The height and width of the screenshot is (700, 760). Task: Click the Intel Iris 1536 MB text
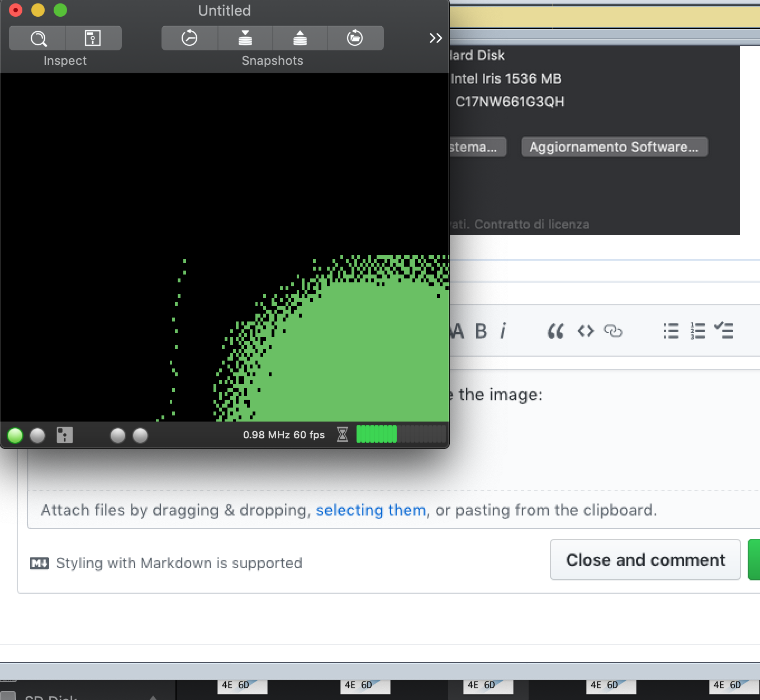pos(506,78)
